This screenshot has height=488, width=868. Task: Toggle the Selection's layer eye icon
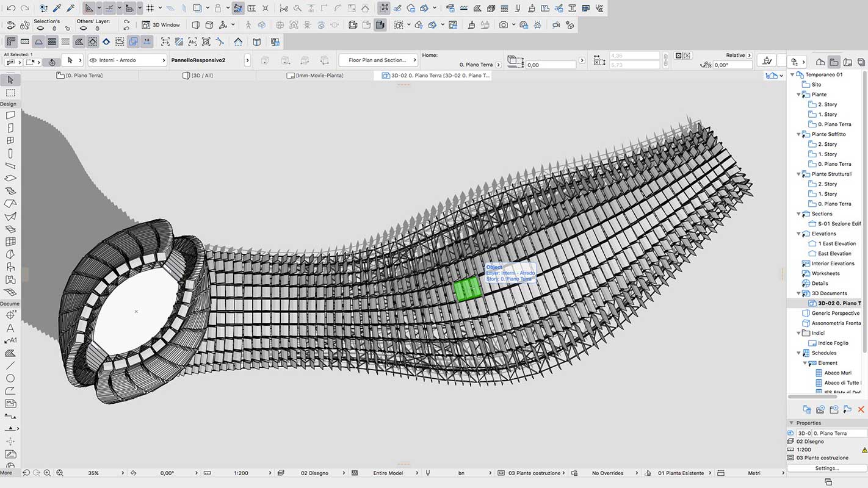coord(39,28)
